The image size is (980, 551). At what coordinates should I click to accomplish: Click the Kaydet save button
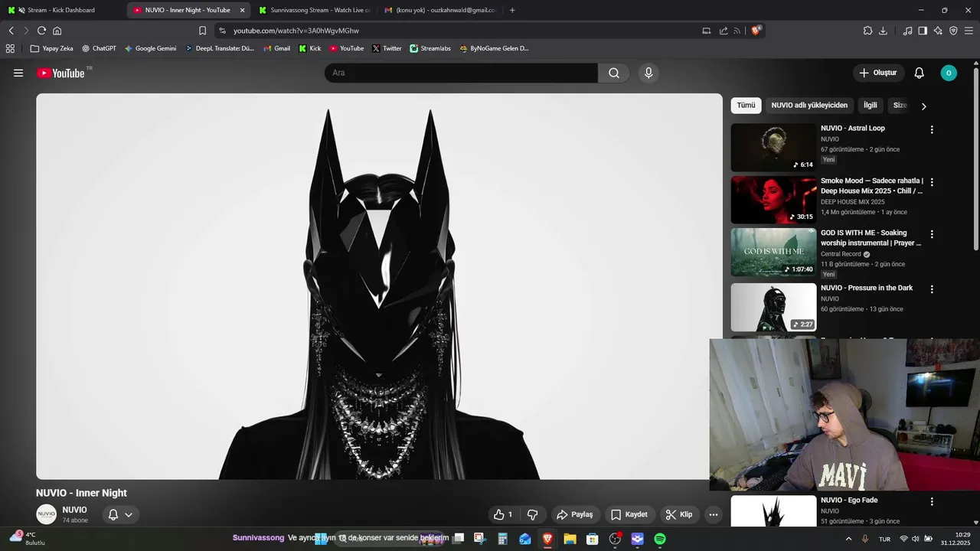(x=629, y=514)
